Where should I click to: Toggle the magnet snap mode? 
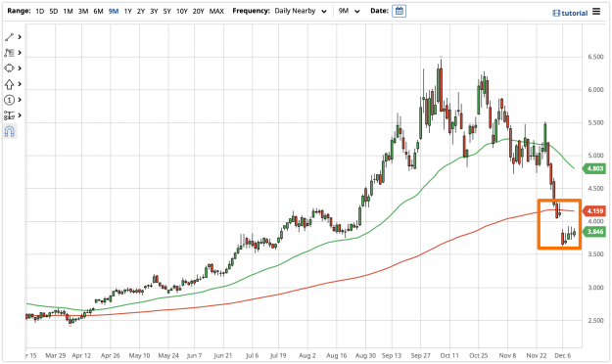pyautogui.click(x=10, y=131)
